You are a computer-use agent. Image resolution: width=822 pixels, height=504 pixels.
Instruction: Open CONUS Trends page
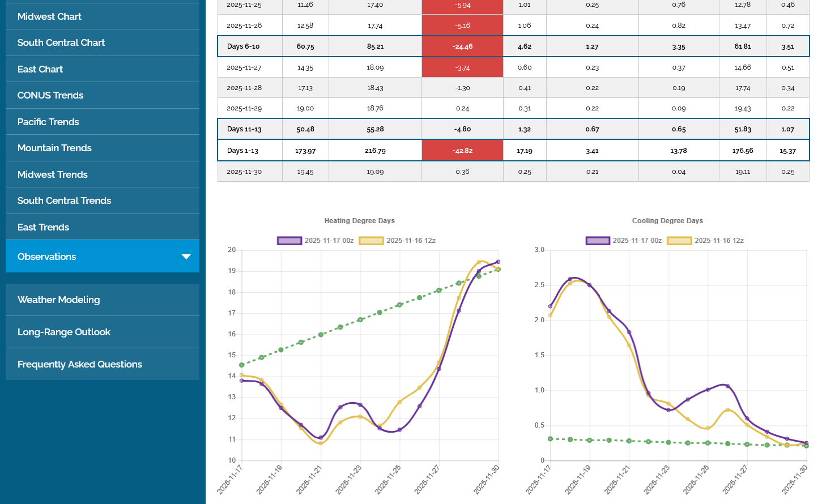pyautogui.click(x=50, y=95)
